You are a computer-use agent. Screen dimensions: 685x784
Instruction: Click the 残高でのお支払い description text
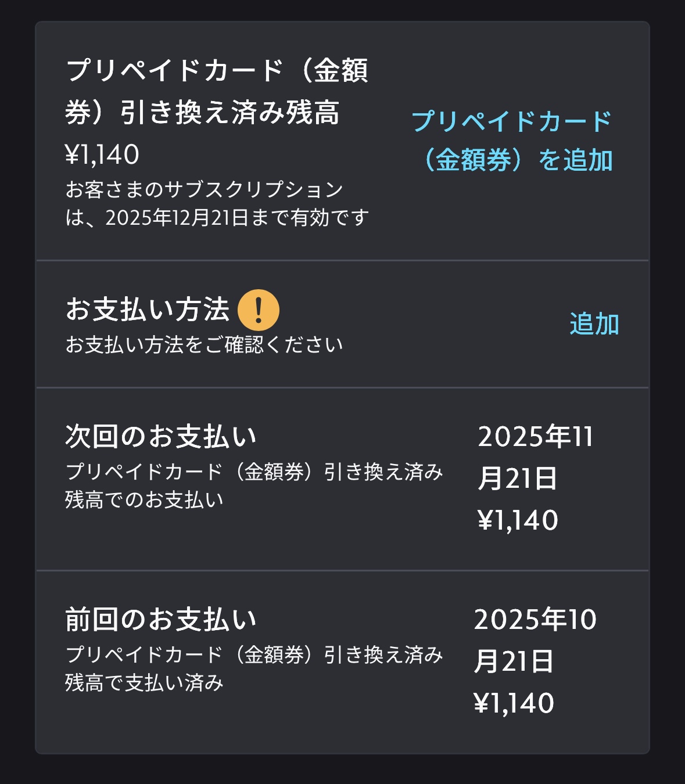pyautogui.click(x=144, y=500)
